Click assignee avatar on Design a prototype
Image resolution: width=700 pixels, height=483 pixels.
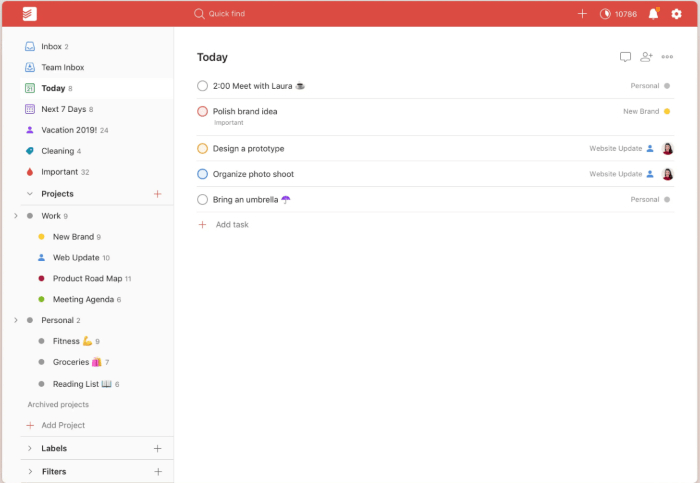point(667,149)
